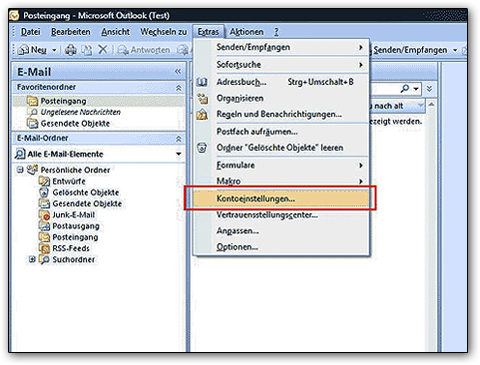
Task: Open the Alle E-Mail-Elemente dropdown
Action: (x=179, y=154)
